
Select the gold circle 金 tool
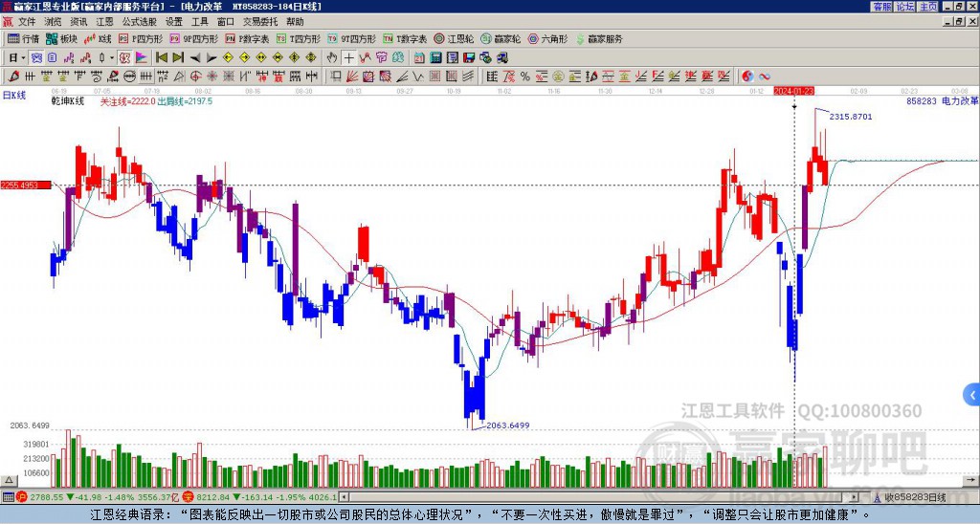coord(558,76)
